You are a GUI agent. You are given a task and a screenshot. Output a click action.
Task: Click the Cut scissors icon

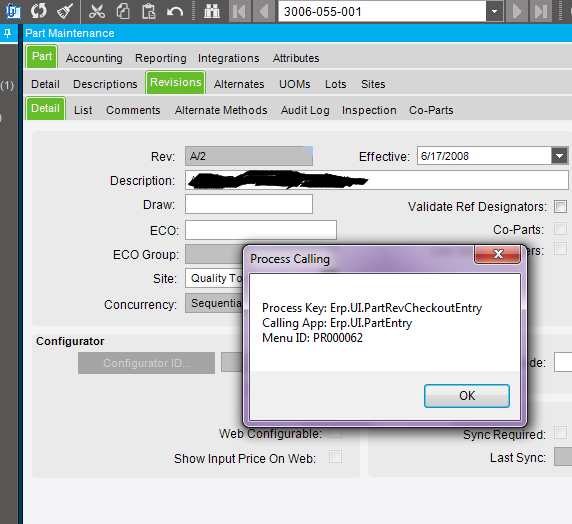point(97,11)
